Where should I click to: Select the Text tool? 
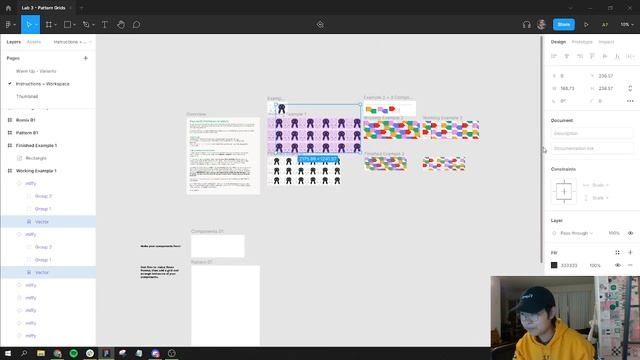pos(105,24)
